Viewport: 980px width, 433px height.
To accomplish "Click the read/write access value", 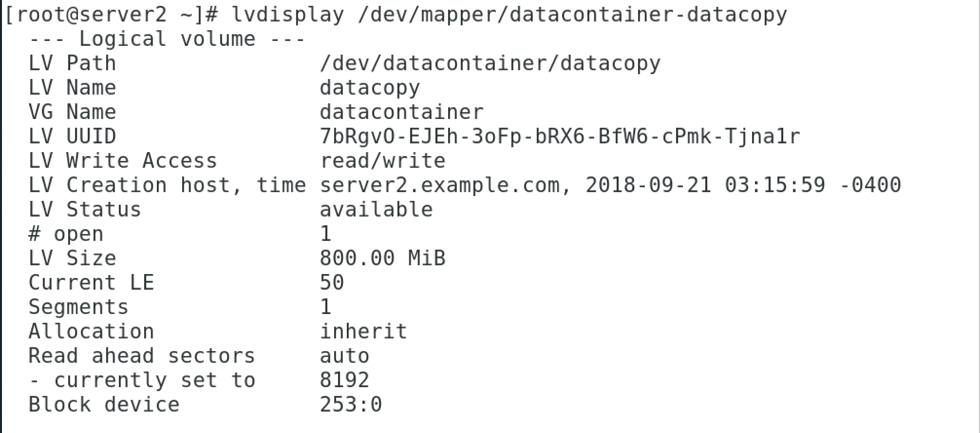I will click(x=382, y=161).
